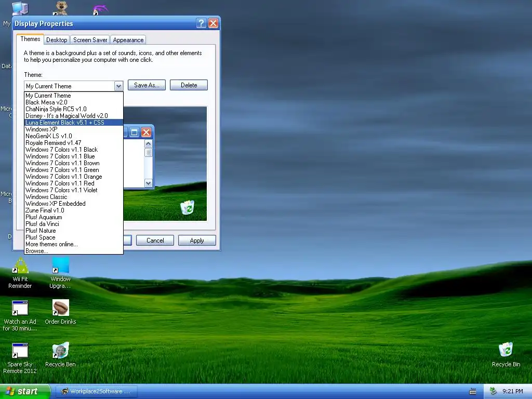
Task: Collapse the Theme dropdown arrow
Action: click(x=118, y=86)
